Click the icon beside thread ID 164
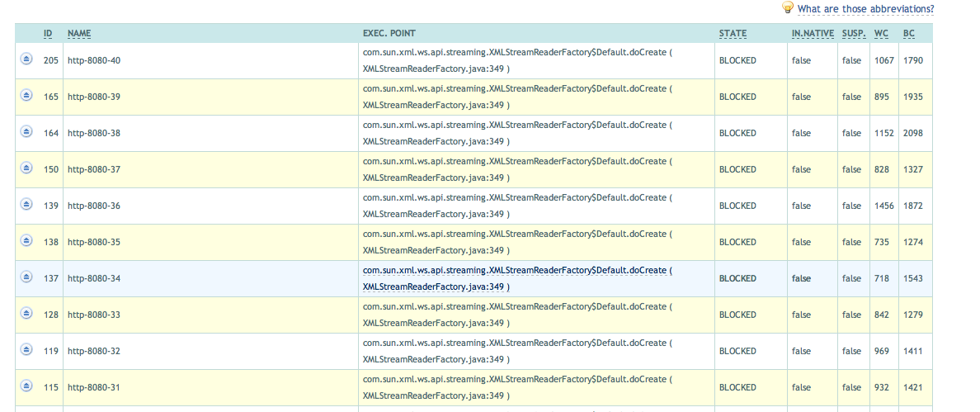 (x=26, y=131)
